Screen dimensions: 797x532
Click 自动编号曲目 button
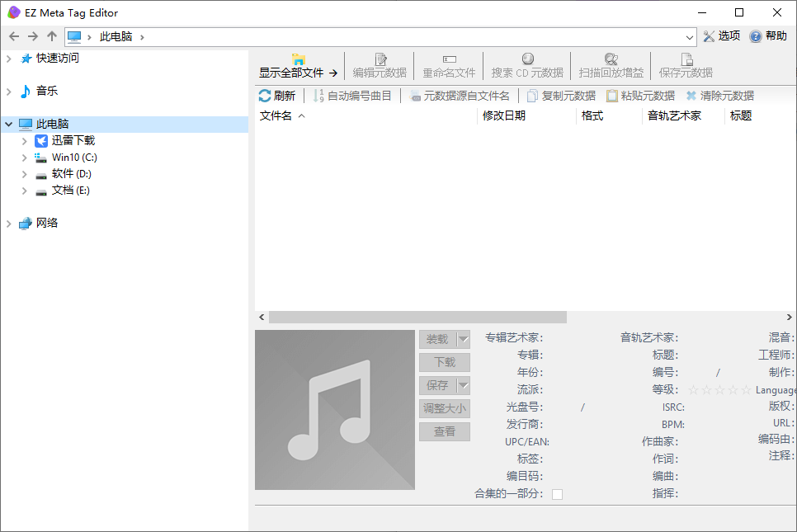[x=352, y=96]
